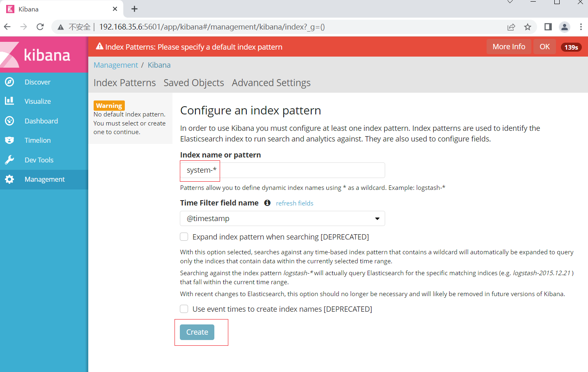This screenshot has height=372, width=588.
Task: Click the not-secure warning icon in address bar
Action: [61, 27]
